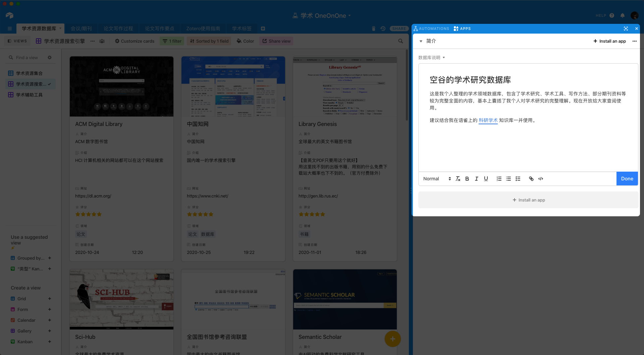Follow the 科研学术 hyperlink
Viewport: 644px width, 355px height.
(488, 120)
